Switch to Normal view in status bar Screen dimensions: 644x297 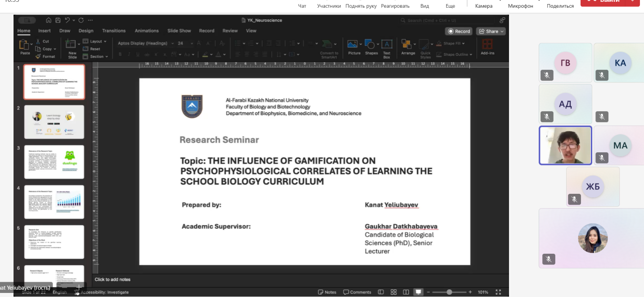(x=381, y=292)
